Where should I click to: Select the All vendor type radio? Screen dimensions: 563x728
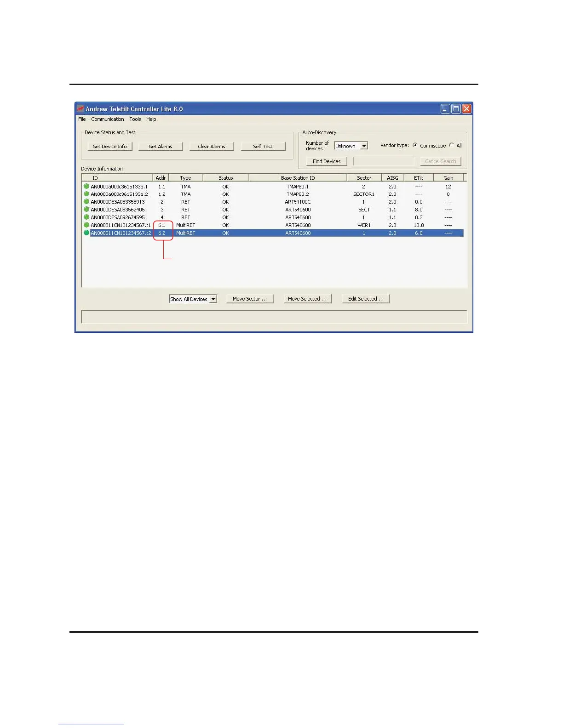452,145
